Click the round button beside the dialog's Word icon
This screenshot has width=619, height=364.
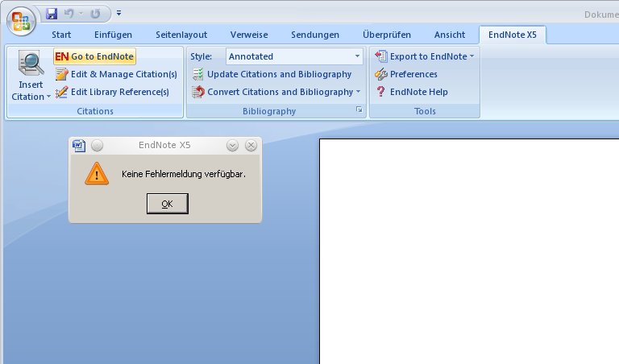point(97,146)
